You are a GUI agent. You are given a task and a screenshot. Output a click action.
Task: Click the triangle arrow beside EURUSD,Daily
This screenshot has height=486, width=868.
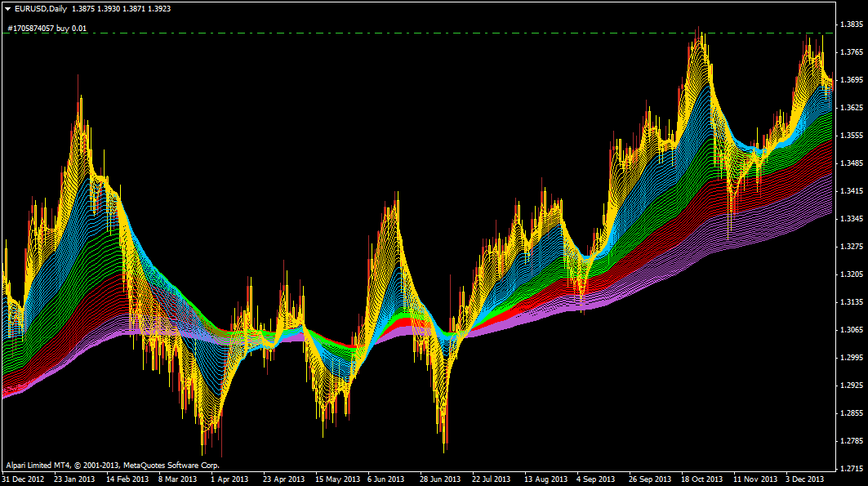[7, 9]
